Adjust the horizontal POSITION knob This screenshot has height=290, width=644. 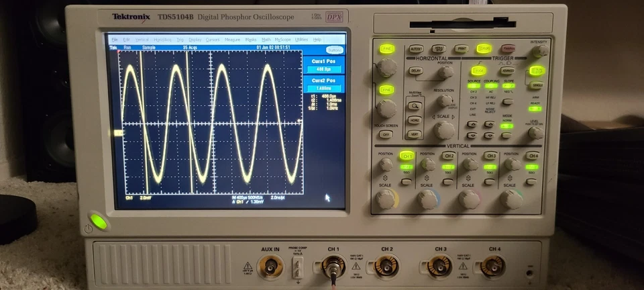point(445,72)
